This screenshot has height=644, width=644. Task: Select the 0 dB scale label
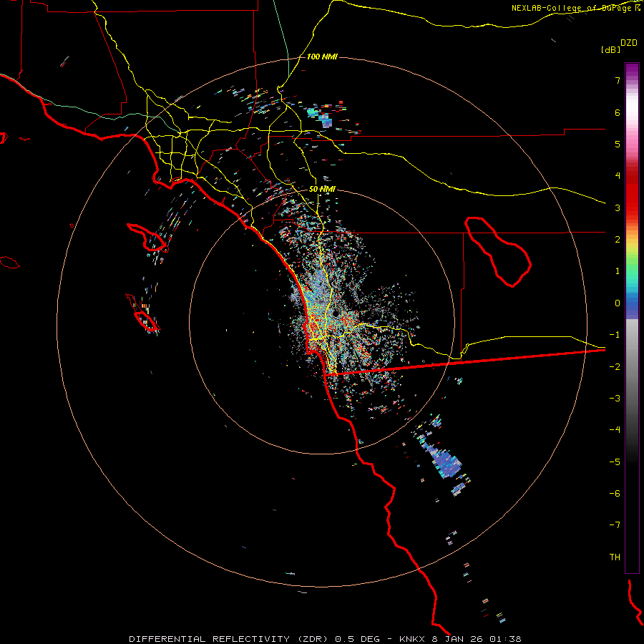618,303
